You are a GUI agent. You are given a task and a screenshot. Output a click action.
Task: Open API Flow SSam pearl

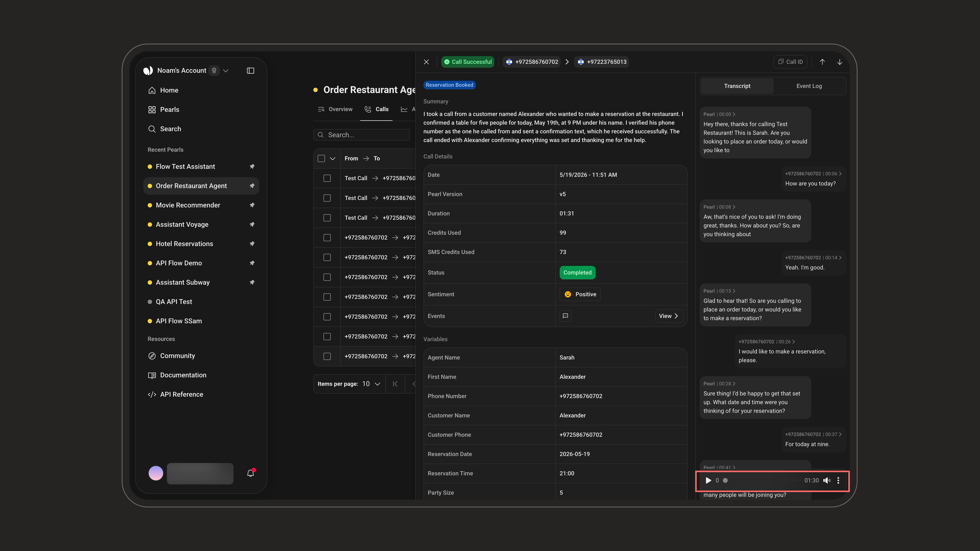201,321
